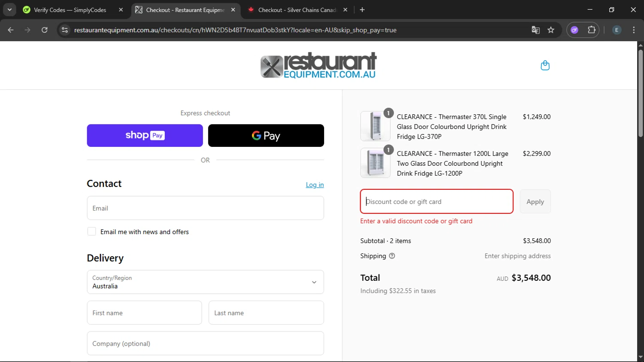
Task: Click 'Enter shipping address' text
Action: 518,256
